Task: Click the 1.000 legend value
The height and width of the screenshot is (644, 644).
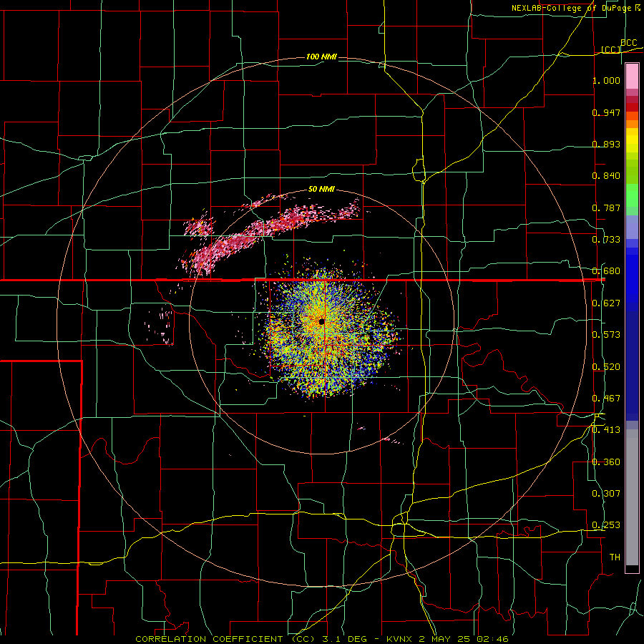Action: (606, 80)
